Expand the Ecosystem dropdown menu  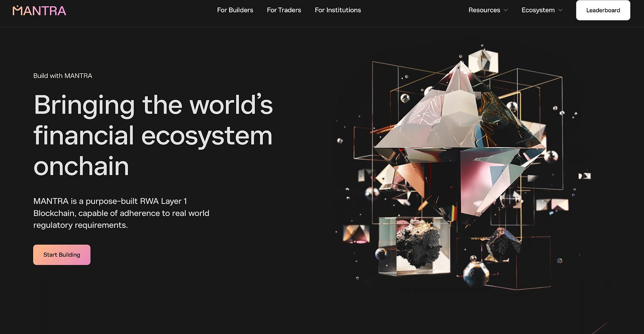click(542, 10)
